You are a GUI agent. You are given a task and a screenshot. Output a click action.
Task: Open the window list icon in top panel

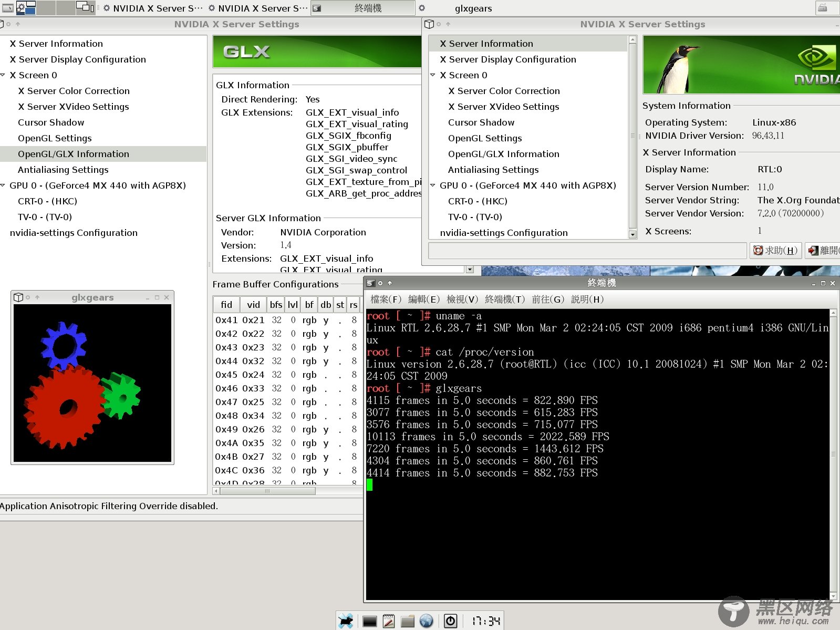point(86,7)
